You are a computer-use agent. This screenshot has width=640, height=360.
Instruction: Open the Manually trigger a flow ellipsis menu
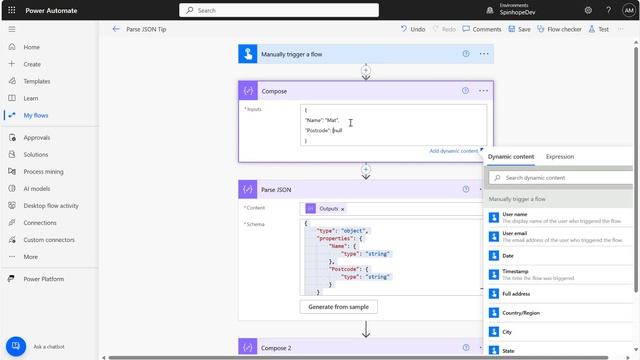point(484,54)
